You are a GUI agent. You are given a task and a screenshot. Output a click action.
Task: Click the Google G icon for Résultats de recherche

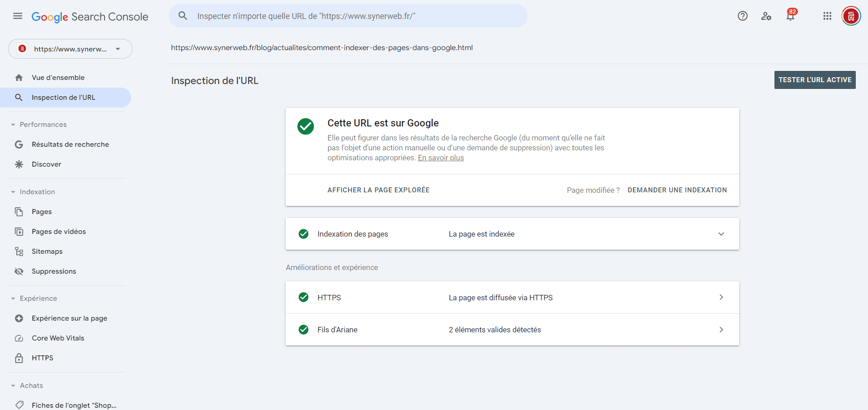19,144
